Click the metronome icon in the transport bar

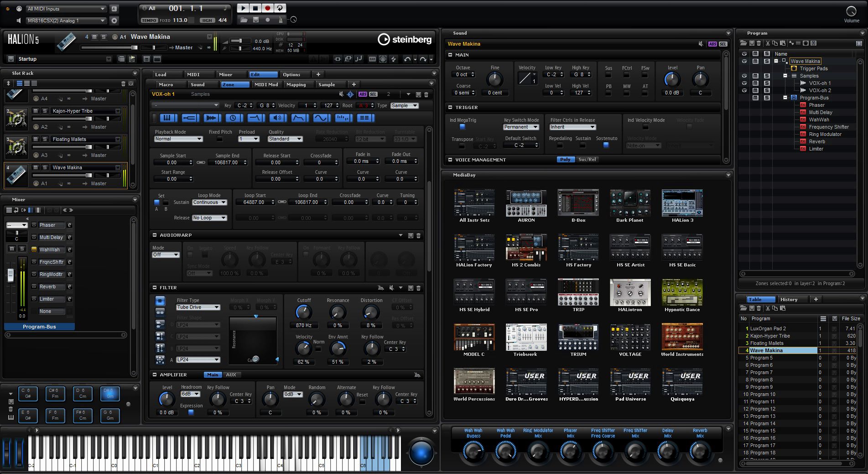(281, 20)
